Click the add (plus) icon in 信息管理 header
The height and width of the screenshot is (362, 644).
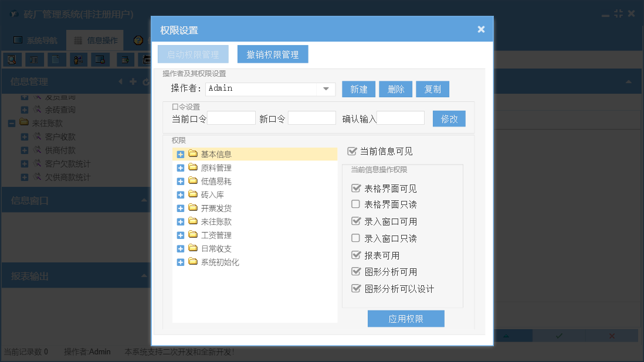click(x=133, y=82)
